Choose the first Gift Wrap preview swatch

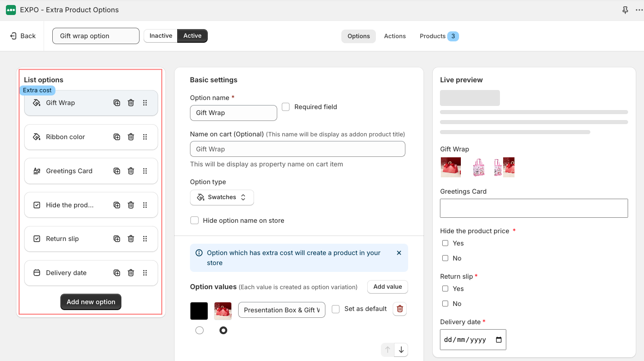(451, 167)
